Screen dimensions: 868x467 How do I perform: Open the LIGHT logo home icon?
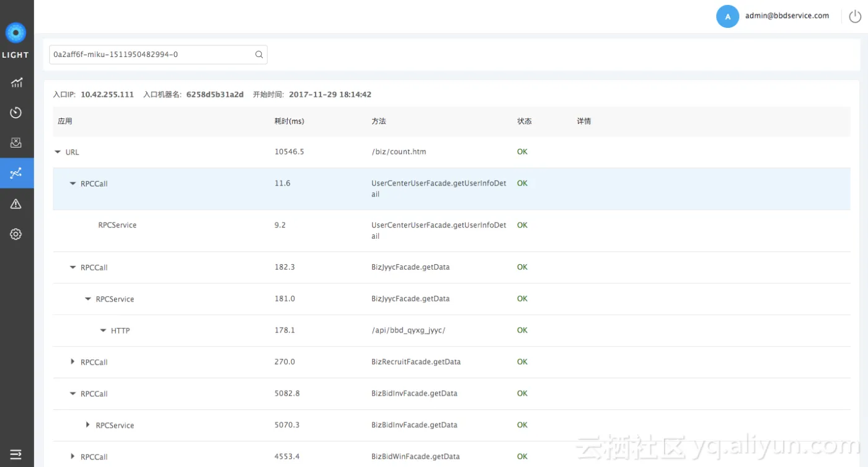coord(15,33)
